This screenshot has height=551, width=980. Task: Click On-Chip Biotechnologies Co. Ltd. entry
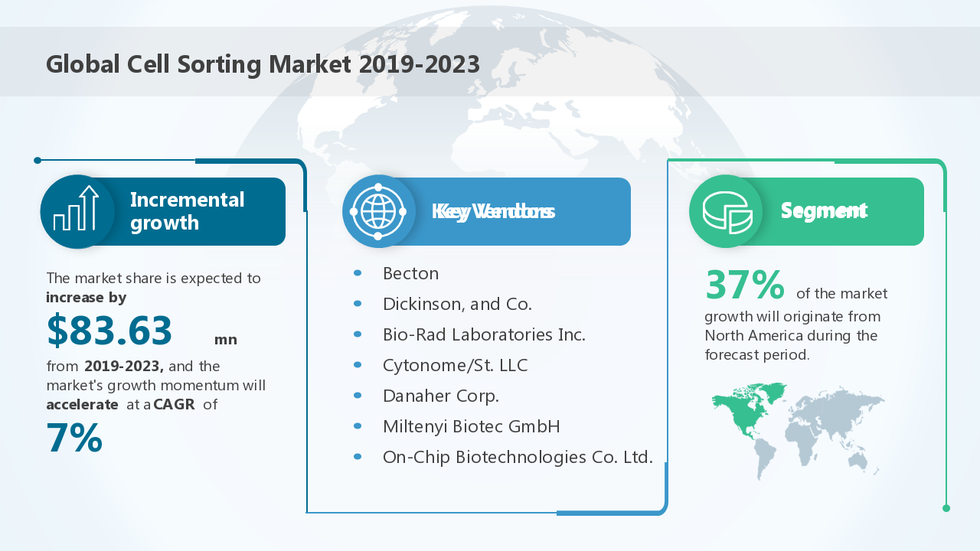pos(518,457)
